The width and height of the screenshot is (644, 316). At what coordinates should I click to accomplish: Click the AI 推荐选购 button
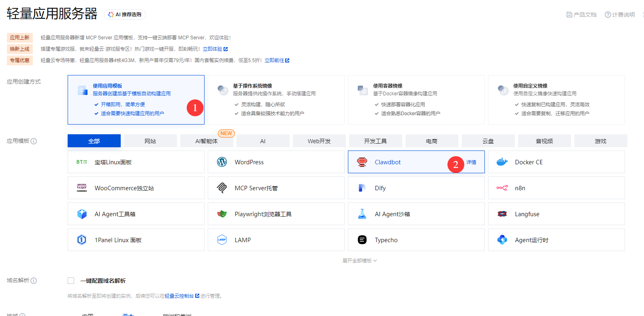(125, 15)
